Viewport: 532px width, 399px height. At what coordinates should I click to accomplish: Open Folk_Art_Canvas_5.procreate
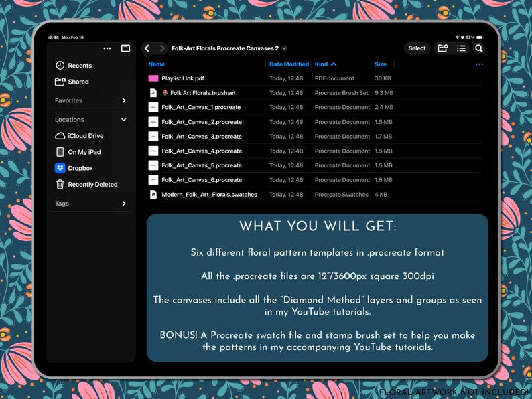pyautogui.click(x=202, y=166)
